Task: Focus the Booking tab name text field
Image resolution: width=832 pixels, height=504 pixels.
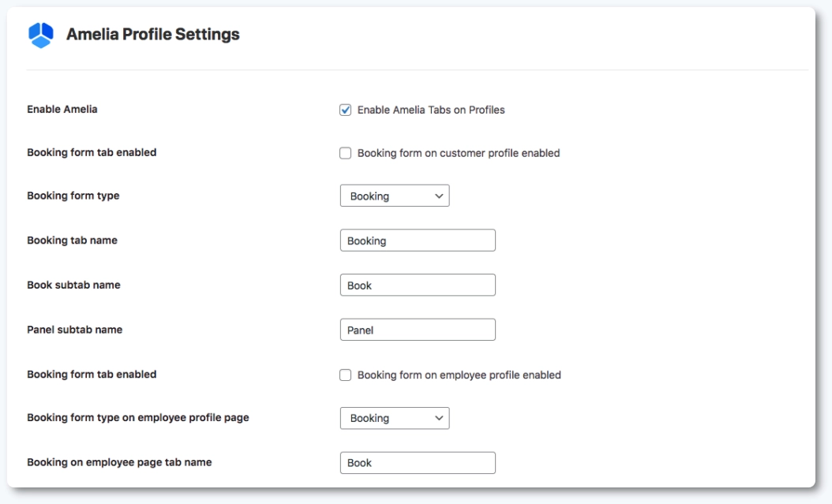Action: (418, 241)
